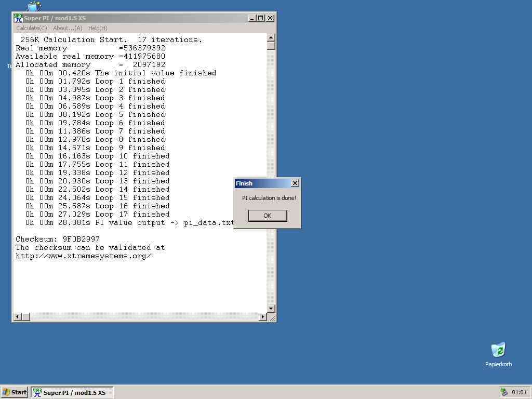Minimize the Super PI window
Screen dimensions: 532x399
252,18
